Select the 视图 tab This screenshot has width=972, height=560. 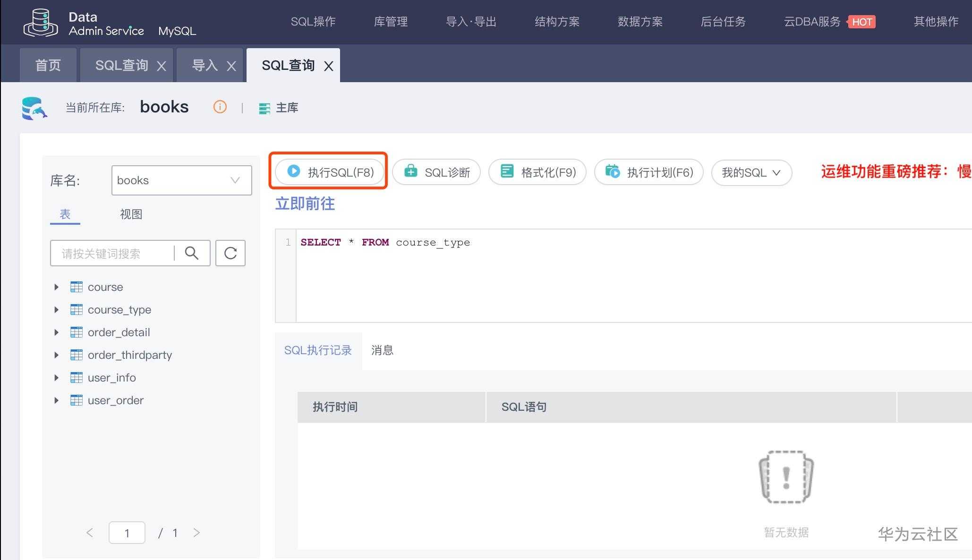tap(131, 214)
